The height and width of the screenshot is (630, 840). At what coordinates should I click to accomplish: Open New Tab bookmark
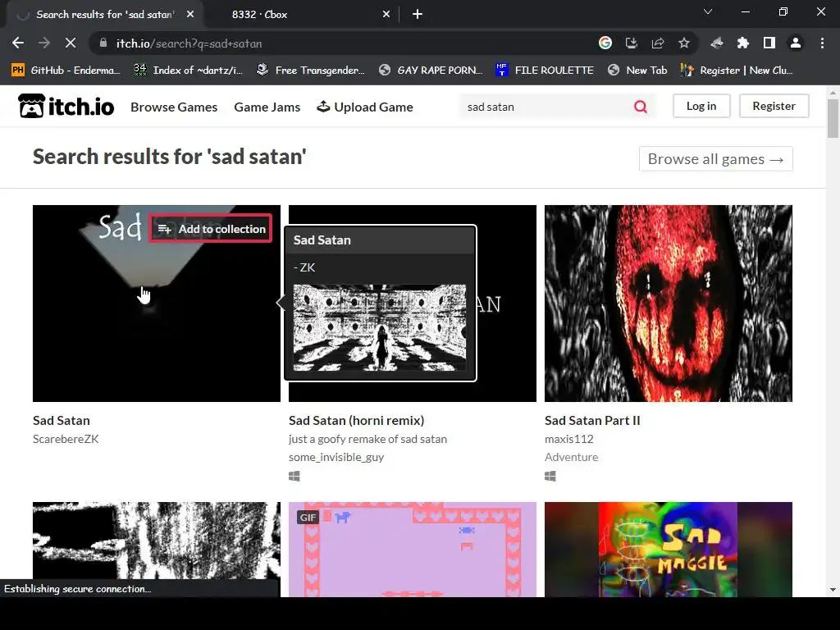click(x=637, y=71)
